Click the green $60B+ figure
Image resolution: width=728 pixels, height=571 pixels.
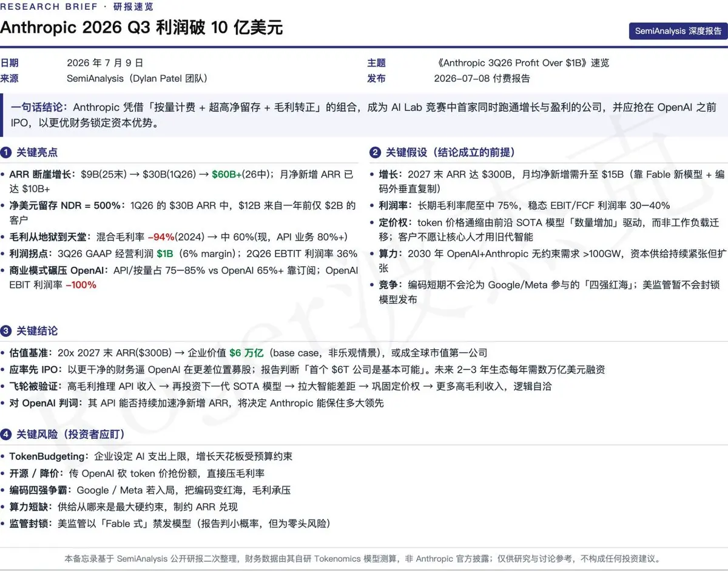pos(226,175)
